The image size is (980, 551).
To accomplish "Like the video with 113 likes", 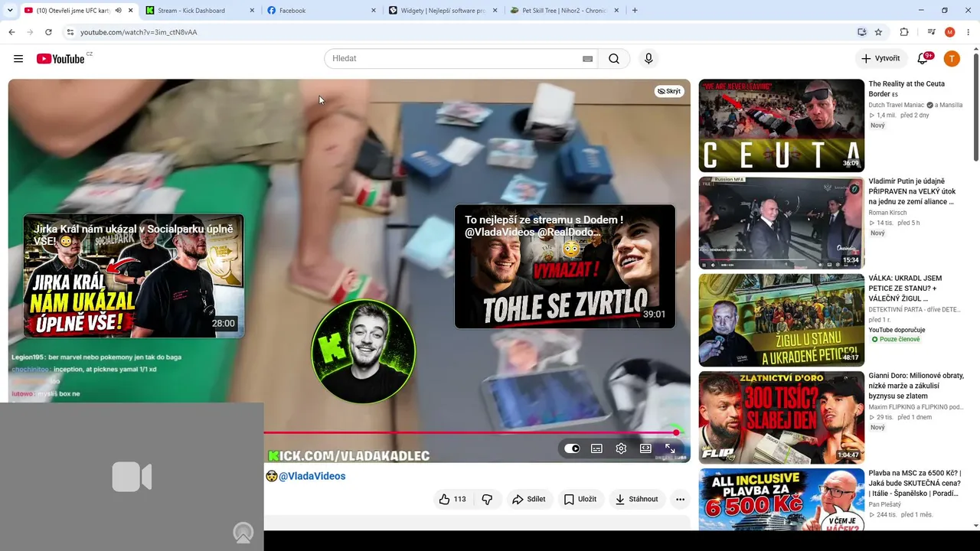I will coord(452,499).
